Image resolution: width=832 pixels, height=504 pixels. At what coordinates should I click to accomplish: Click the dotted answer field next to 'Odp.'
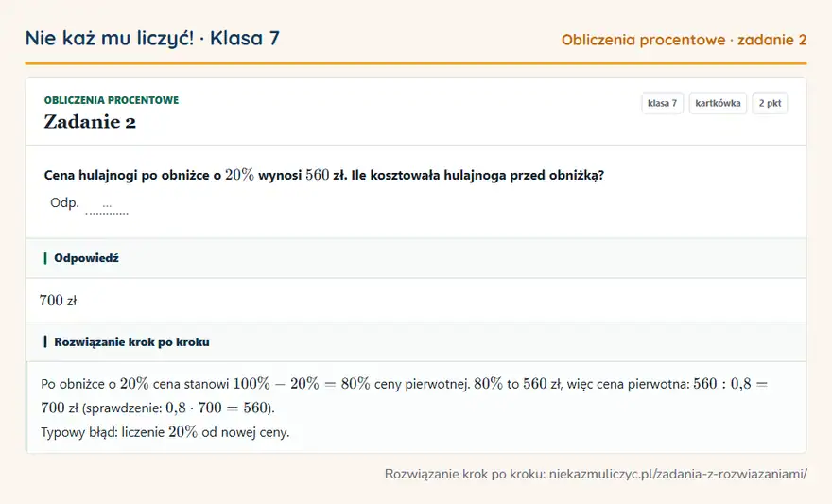pyautogui.click(x=107, y=206)
